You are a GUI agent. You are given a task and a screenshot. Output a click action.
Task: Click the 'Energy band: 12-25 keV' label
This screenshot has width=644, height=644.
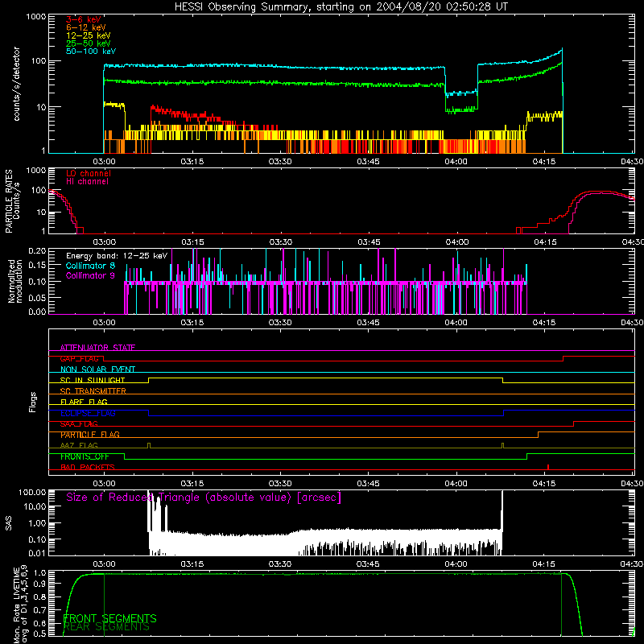117,256
